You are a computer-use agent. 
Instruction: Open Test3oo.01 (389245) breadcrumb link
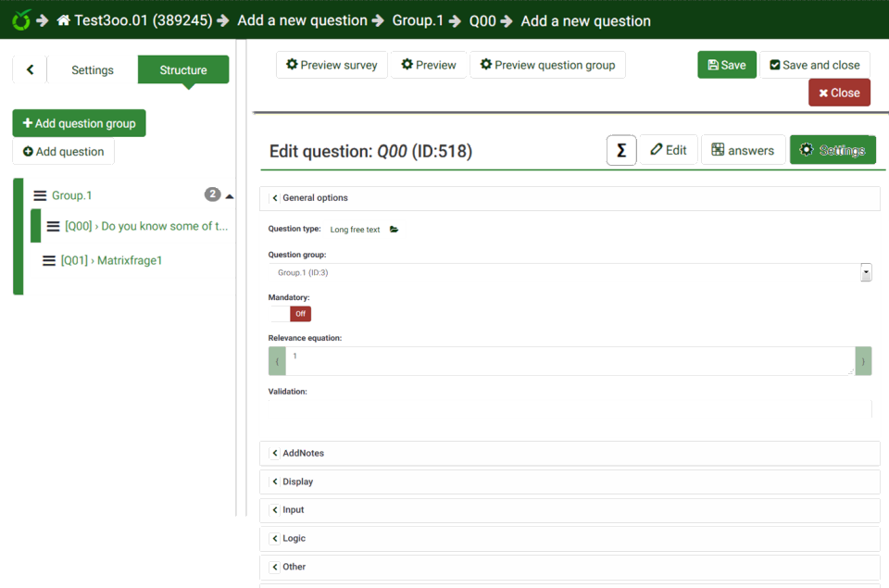point(143,20)
